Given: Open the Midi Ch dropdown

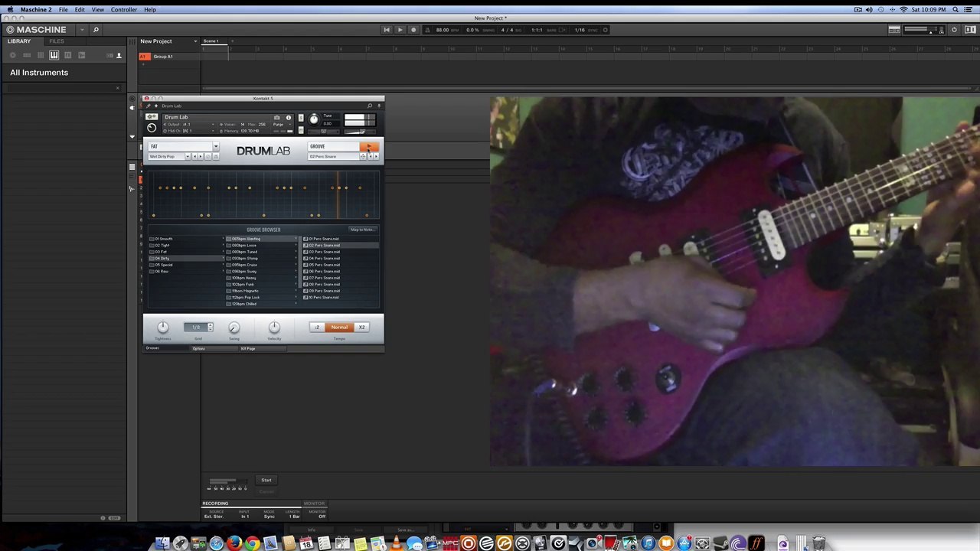Looking at the screenshot, I should tap(188, 131).
